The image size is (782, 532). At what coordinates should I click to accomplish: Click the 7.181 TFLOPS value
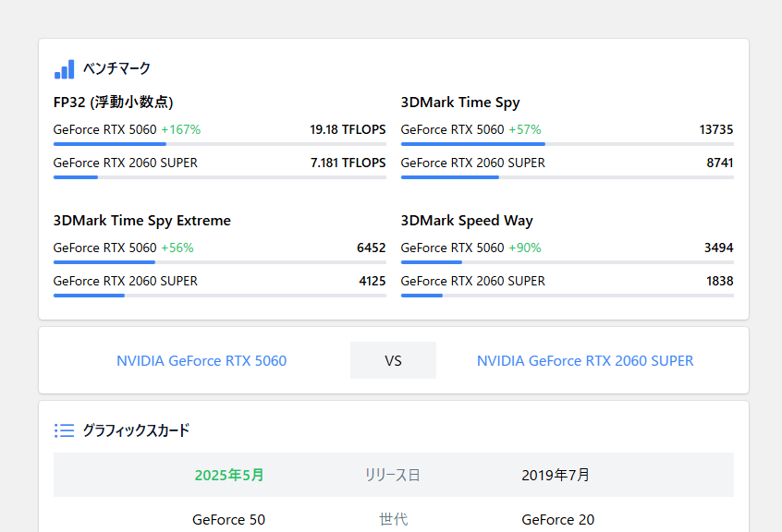pyautogui.click(x=348, y=163)
